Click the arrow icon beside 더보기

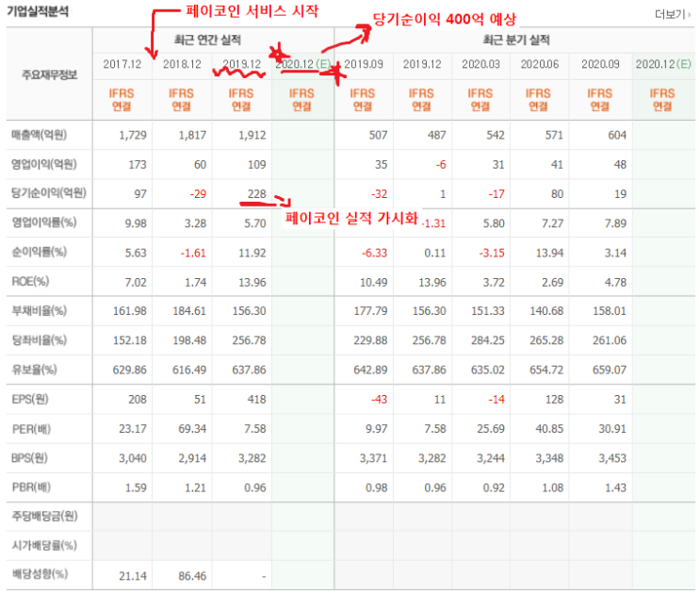coord(690,15)
